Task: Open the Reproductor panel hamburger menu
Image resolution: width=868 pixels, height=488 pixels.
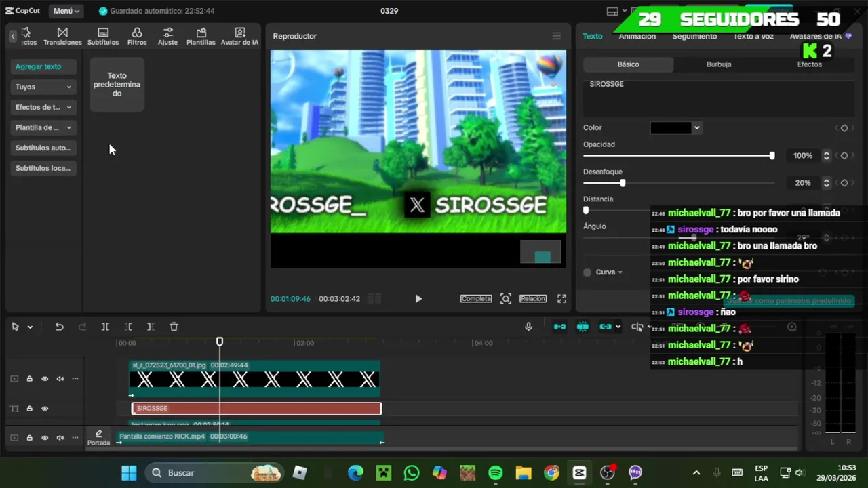Action: point(556,36)
